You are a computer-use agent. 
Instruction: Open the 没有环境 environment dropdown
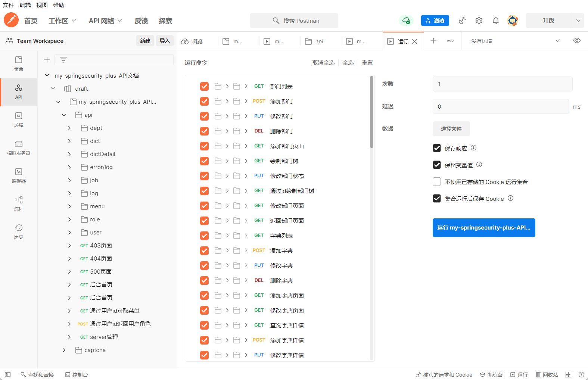[515, 41]
